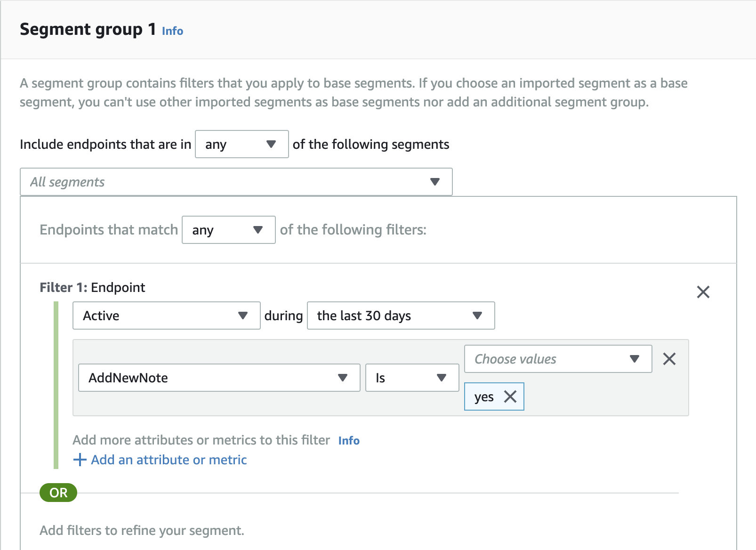The height and width of the screenshot is (550, 756).
Task: Open the Endpoints that match 'any' dropdown
Action: 228,230
